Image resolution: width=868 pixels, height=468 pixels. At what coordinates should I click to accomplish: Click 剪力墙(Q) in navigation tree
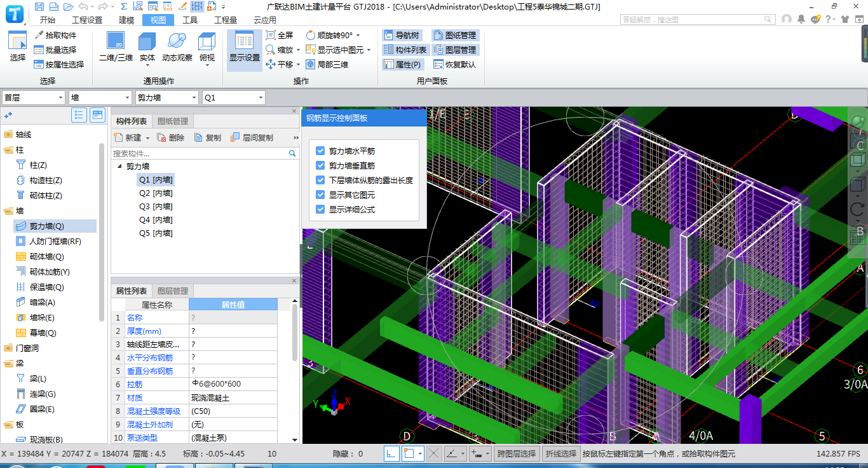tap(47, 226)
